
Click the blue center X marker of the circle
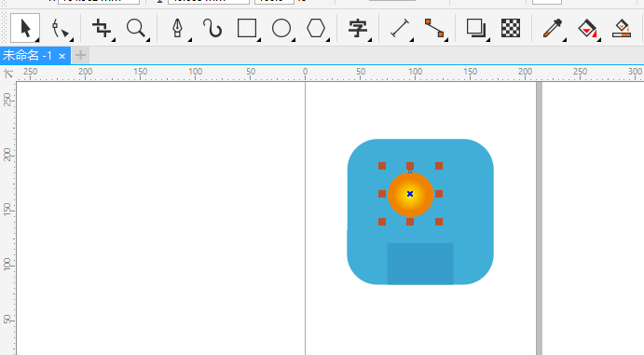pos(410,194)
